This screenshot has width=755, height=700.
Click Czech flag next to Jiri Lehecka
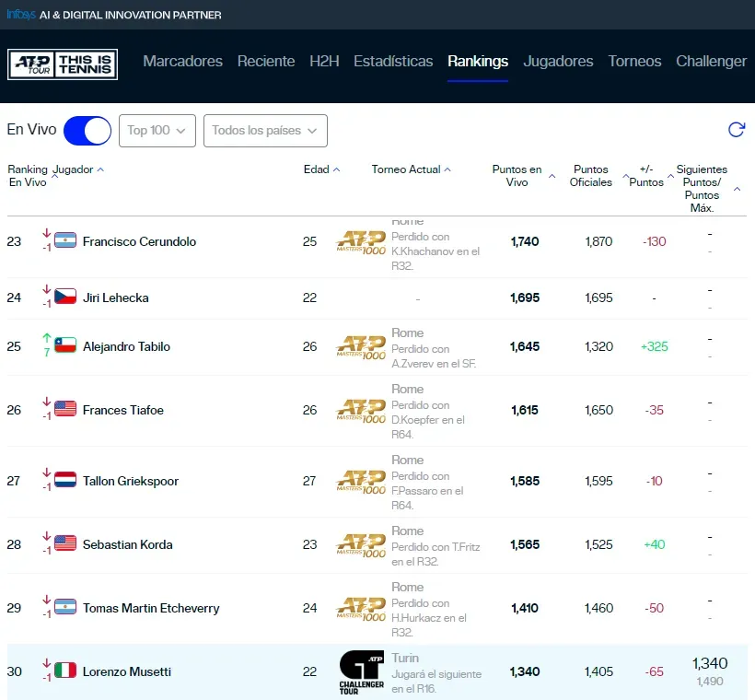coord(64,297)
